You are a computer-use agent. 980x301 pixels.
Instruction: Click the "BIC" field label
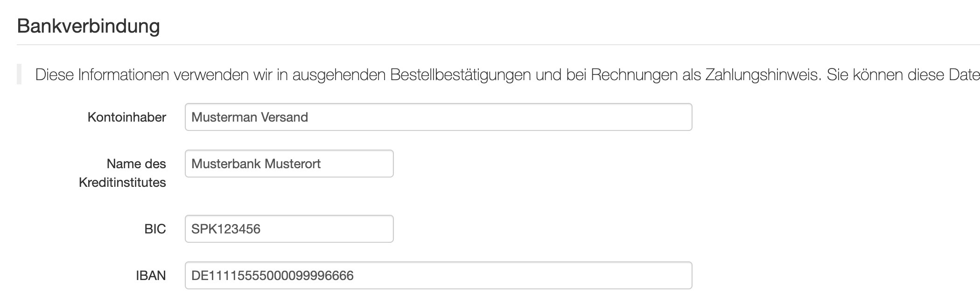pos(155,229)
